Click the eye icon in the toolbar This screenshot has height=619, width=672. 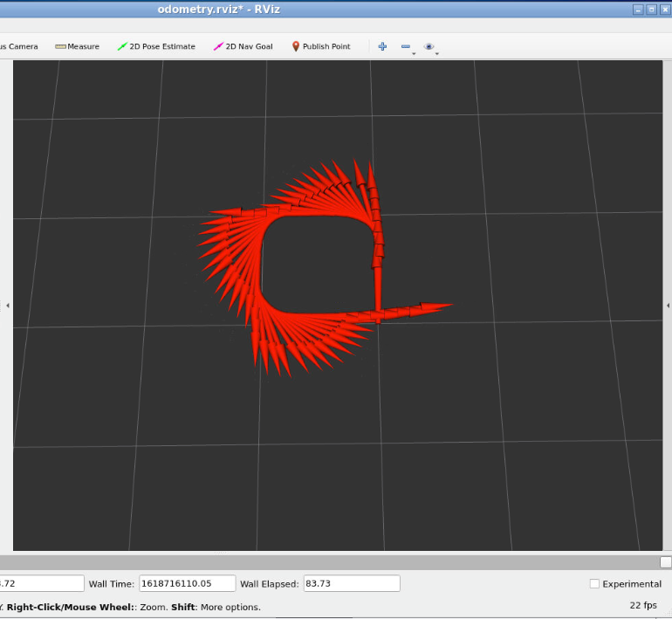[x=429, y=46]
